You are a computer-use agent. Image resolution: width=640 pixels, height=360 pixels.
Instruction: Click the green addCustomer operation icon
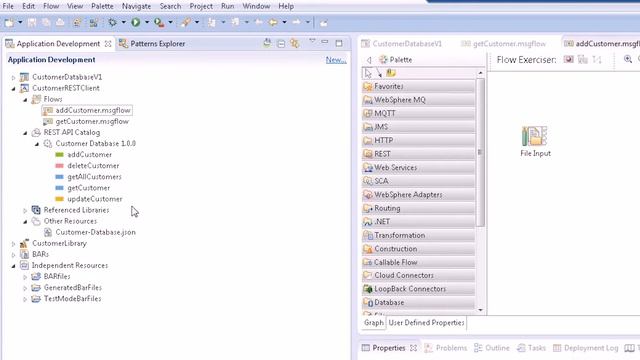tap(60, 155)
